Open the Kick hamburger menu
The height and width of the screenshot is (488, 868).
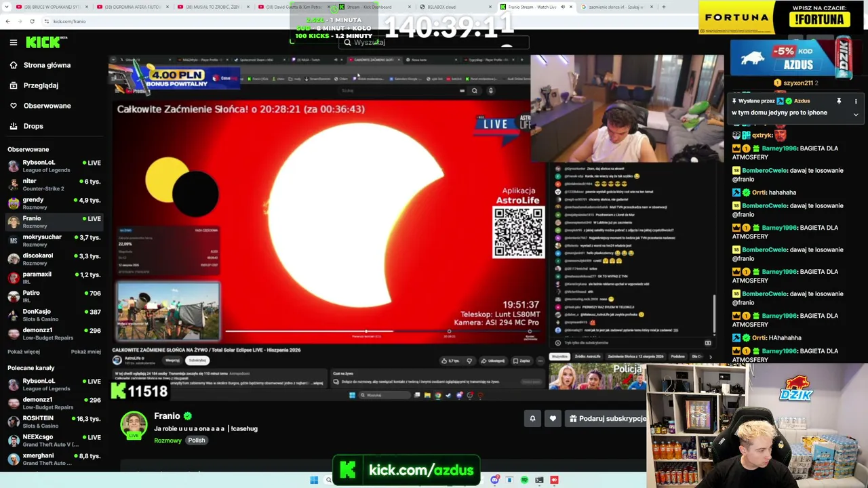pos(14,42)
